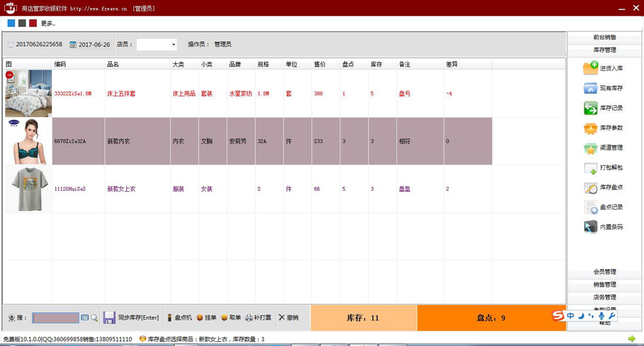Click the calendar icon beside 2017-06-26
This screenshot has width=644, height=346.
point(73,44)
